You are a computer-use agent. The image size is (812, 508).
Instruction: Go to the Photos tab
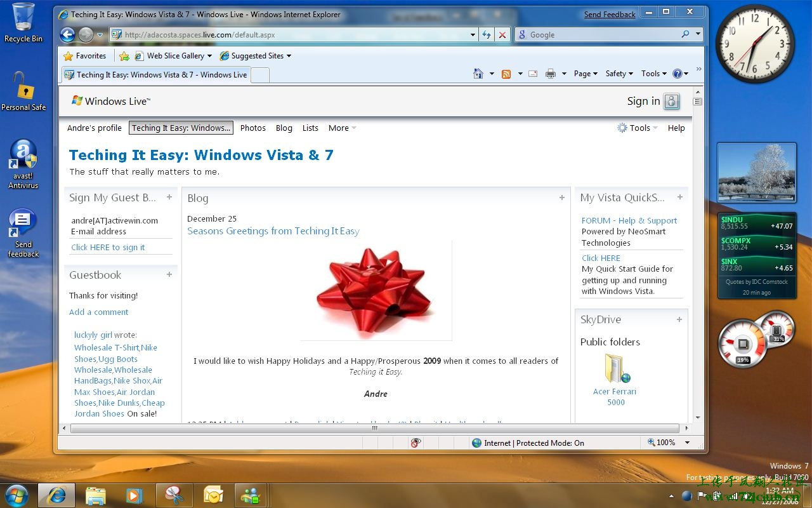tap(253, 128)
